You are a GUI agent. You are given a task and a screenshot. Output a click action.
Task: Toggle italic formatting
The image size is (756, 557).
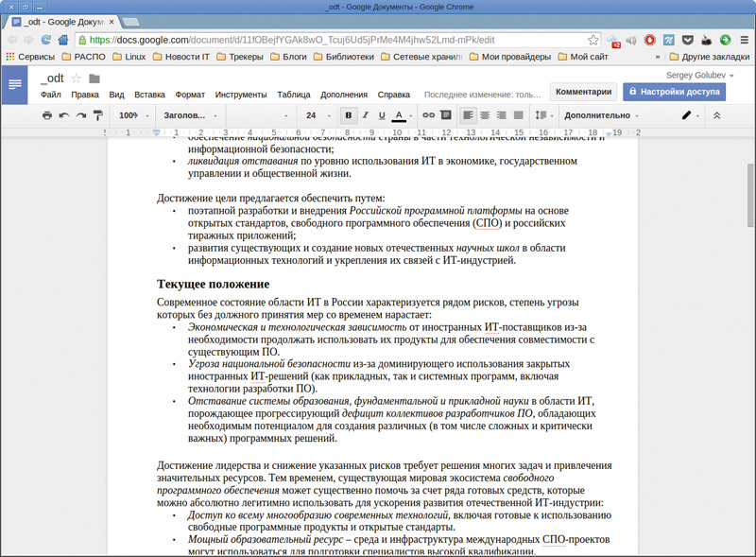pos(365,115)
